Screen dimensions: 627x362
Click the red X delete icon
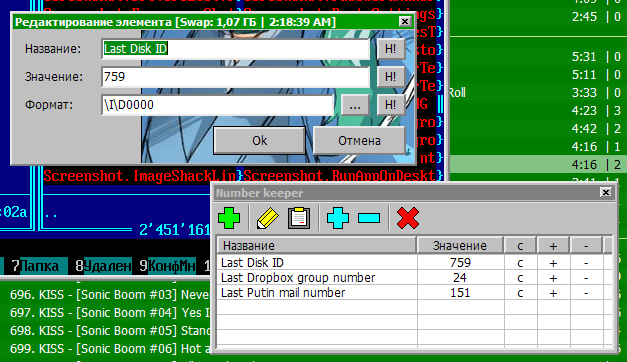coord(408,218)
